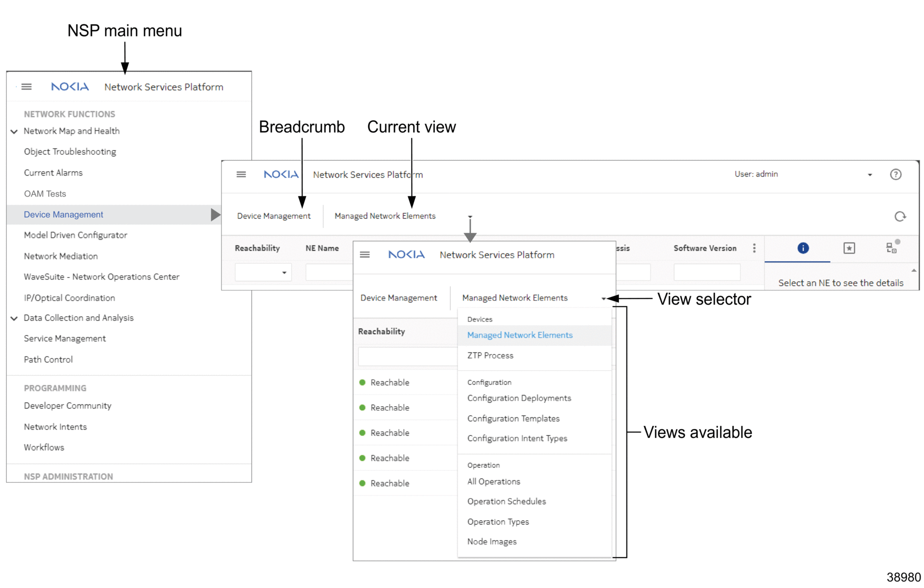This screenshot has width=924, height=588.
Task: Click Managed Network Elements current view label
Action: coord(385,216)
